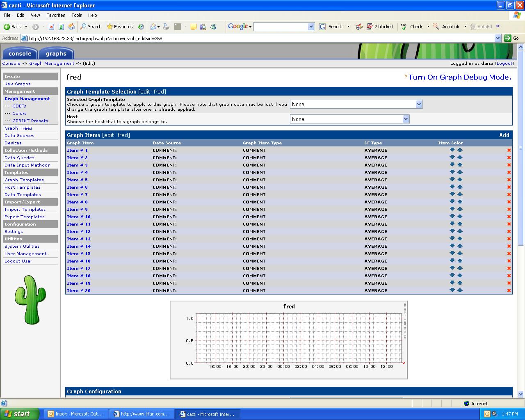Click the Home icon in toolbar
Image resolution: width=525 pixels, height=420 pixels.
pos(71,27)
